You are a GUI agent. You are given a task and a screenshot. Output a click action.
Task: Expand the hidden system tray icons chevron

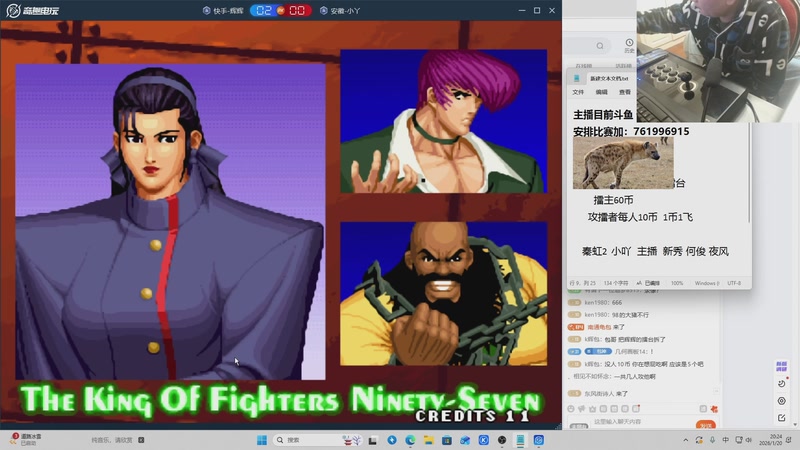point(686,440)
